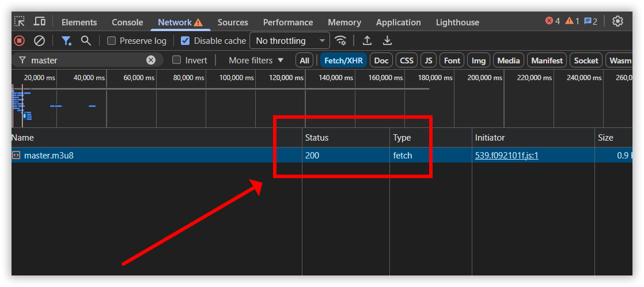Open initiator link 539.f092101f.js:1
This screenshot has height=287, width=644.
point(507,156)
